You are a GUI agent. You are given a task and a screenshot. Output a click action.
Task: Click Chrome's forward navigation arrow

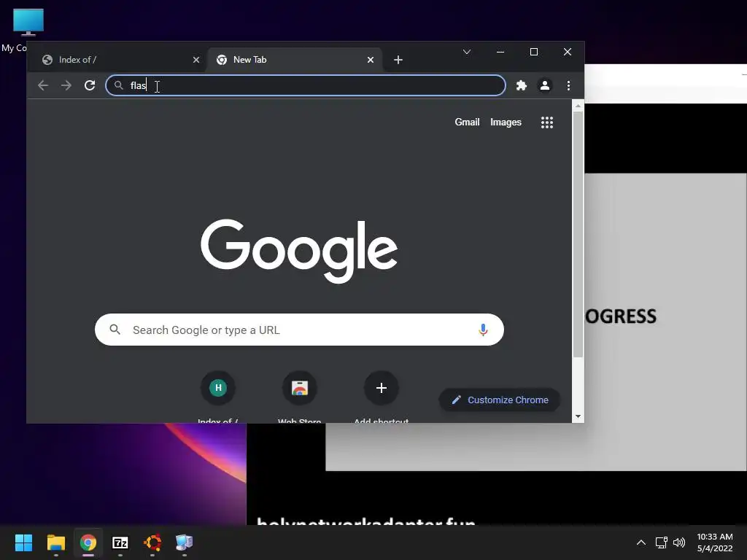66,85
